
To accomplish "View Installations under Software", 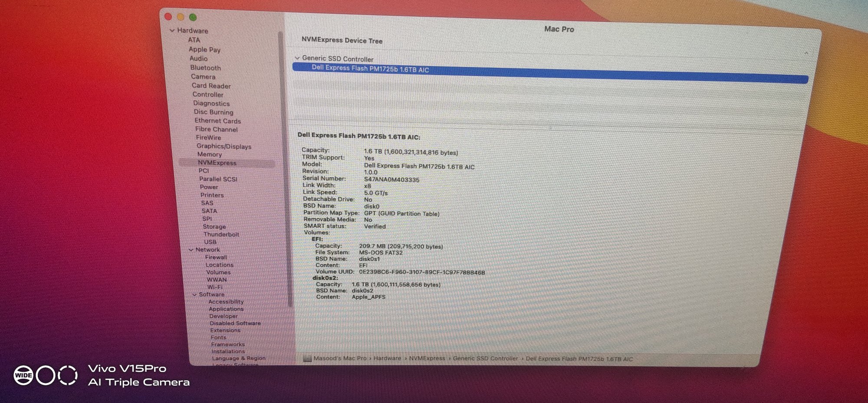I will 228,351.
